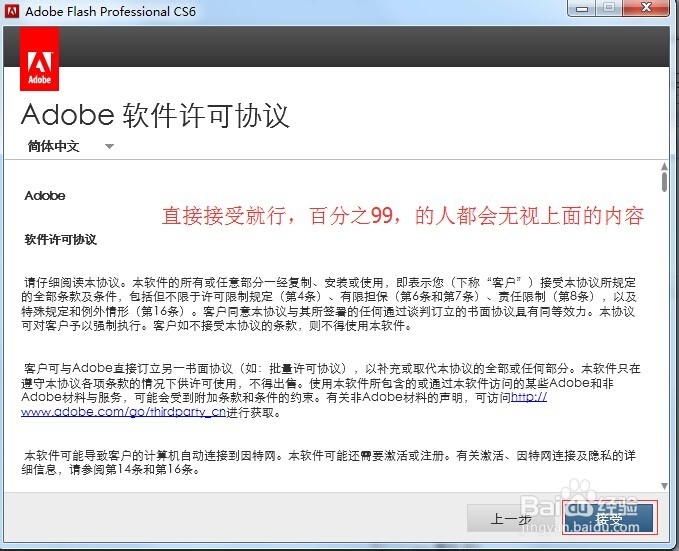Click the 'Adobe Flash Professional CS6' window title
679x551 pixels.
tap(110, 11)
